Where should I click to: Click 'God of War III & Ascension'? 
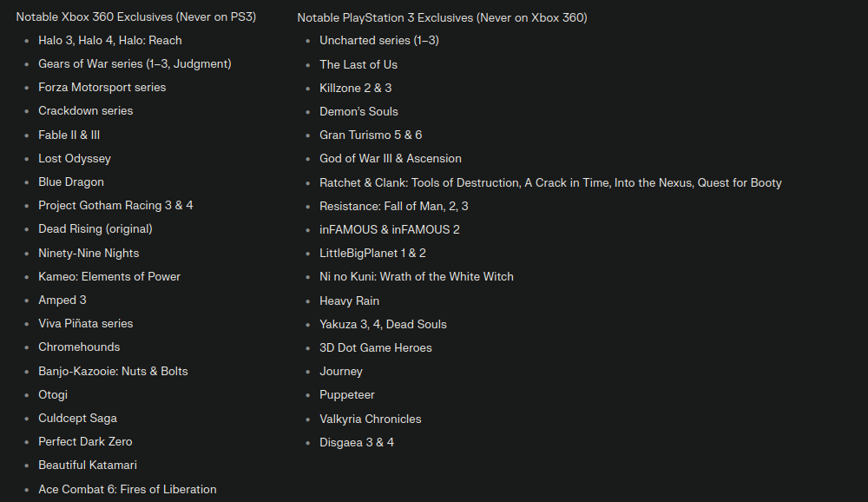tap(391, 158)
